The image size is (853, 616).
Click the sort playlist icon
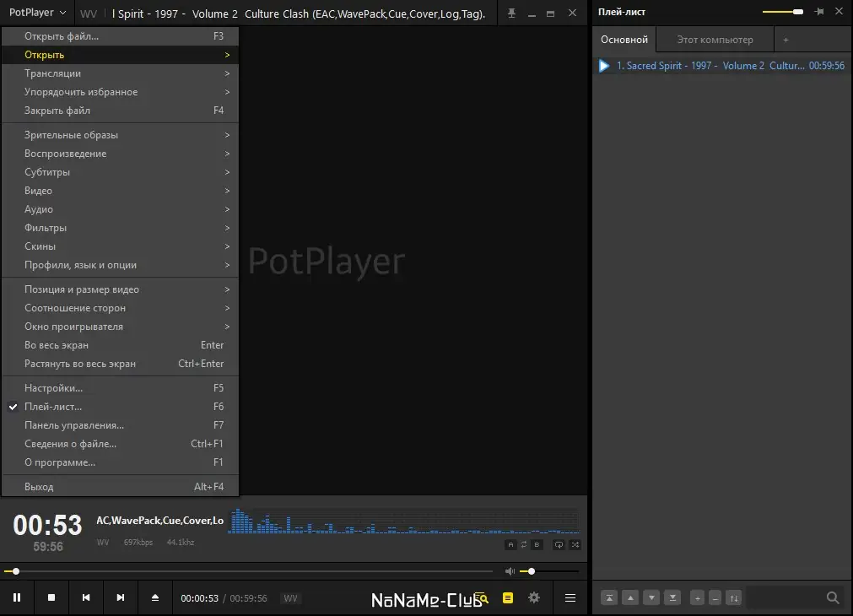(x=734, y=597)
